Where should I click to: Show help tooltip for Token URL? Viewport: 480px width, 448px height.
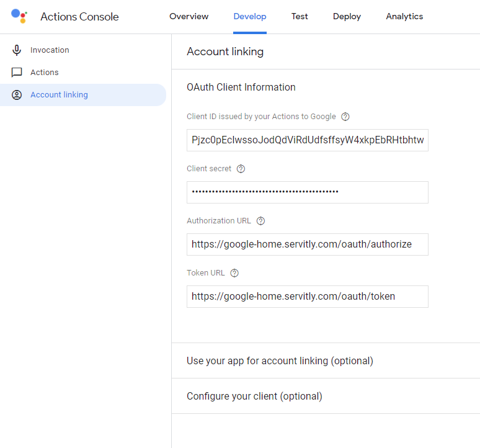[x=234, y=273]
